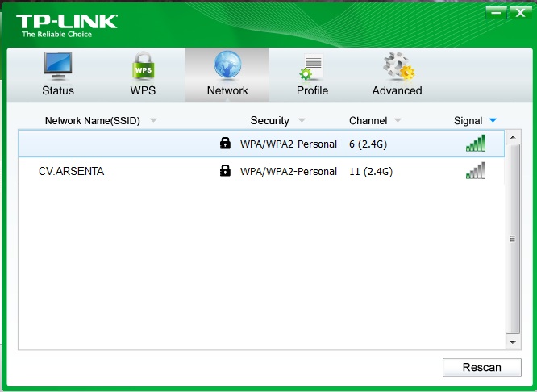Click the Channel column header text
537x392 pixels.
pyautogui.click(x=368, y=121)
